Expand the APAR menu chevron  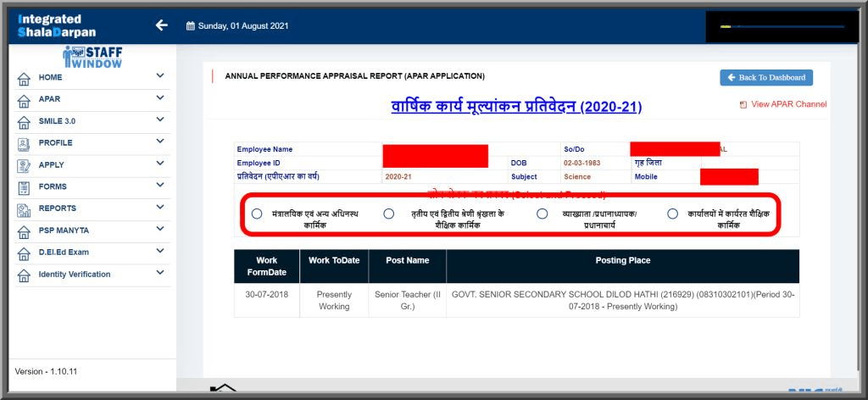160,97
